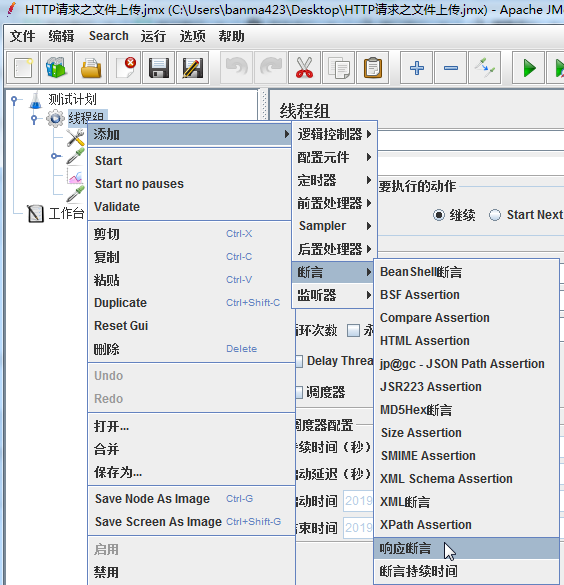Viewport: 564px width, 585px height.
Task: Select the 工作台 workbench icon
Action: [35, 214]
